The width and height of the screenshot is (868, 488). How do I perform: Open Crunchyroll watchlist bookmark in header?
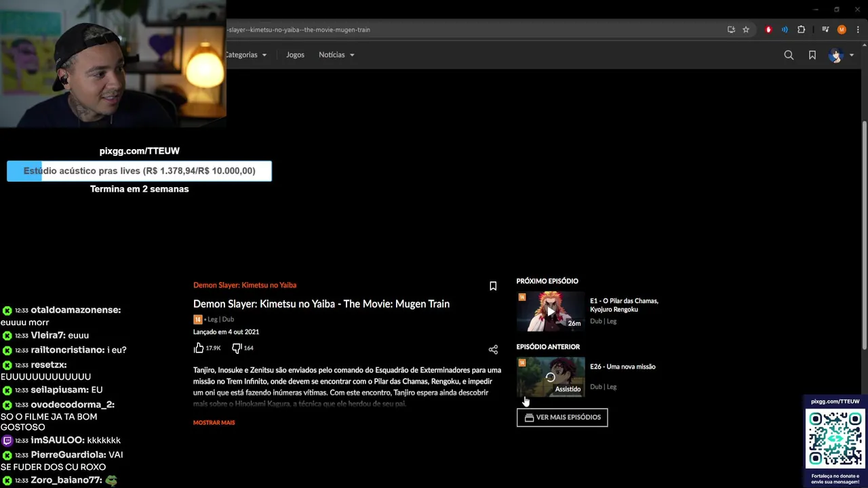coord(812,55)
